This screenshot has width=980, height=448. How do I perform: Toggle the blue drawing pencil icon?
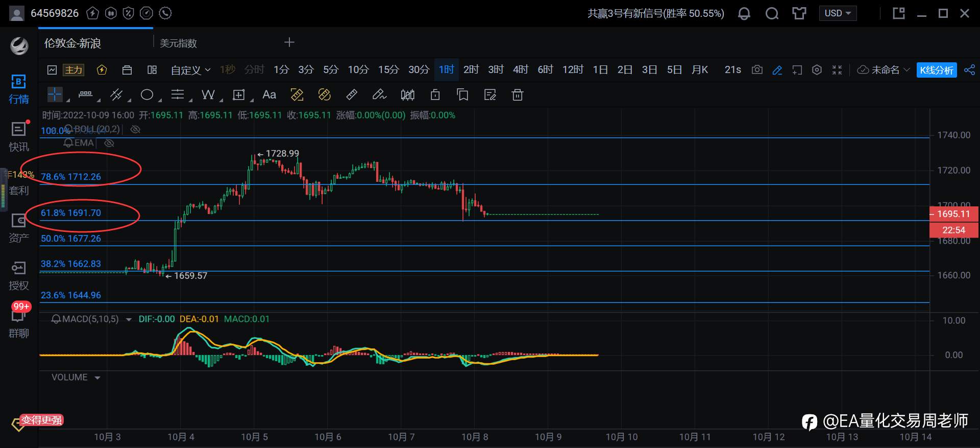777,69
